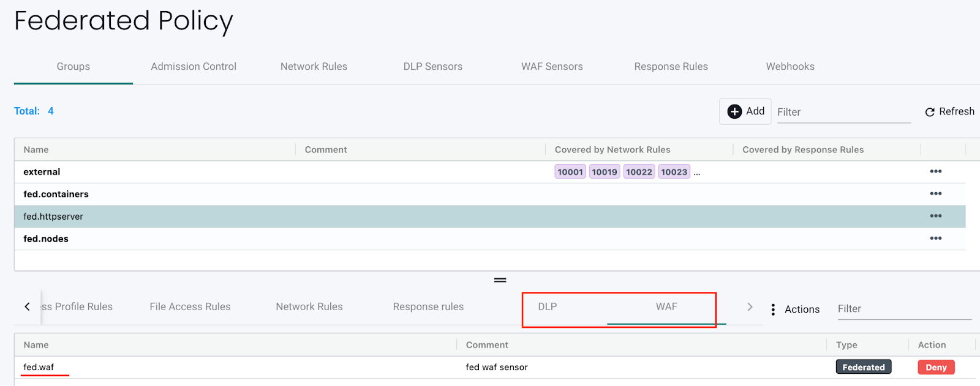This screenshot has width=980, height=386.
Task: Sort by Covered by Network Rules column
Action: 612,150
